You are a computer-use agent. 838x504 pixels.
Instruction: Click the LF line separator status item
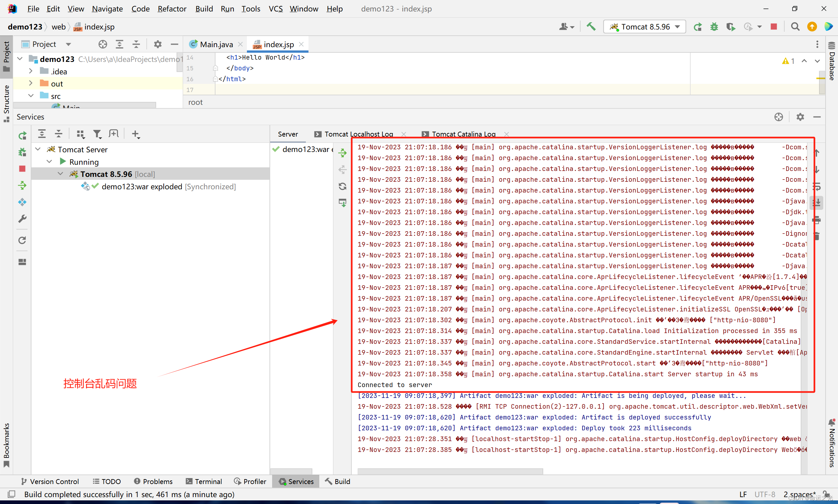point(743,494)
